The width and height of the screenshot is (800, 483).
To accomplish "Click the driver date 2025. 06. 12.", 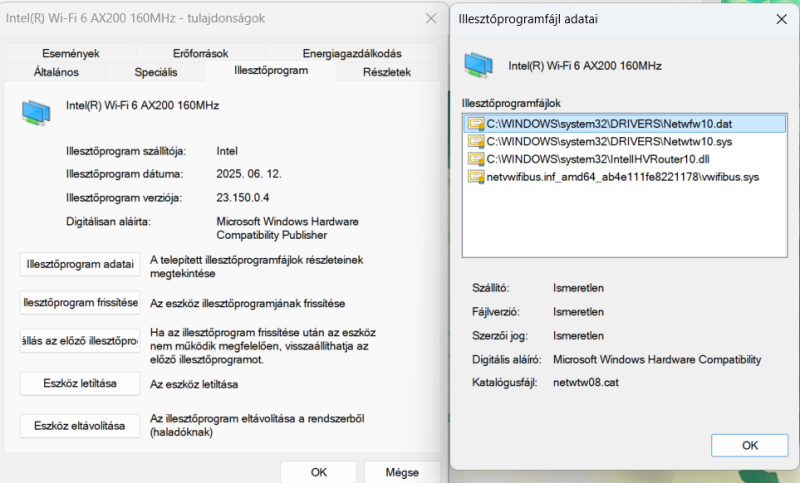I will coord(249,174).
